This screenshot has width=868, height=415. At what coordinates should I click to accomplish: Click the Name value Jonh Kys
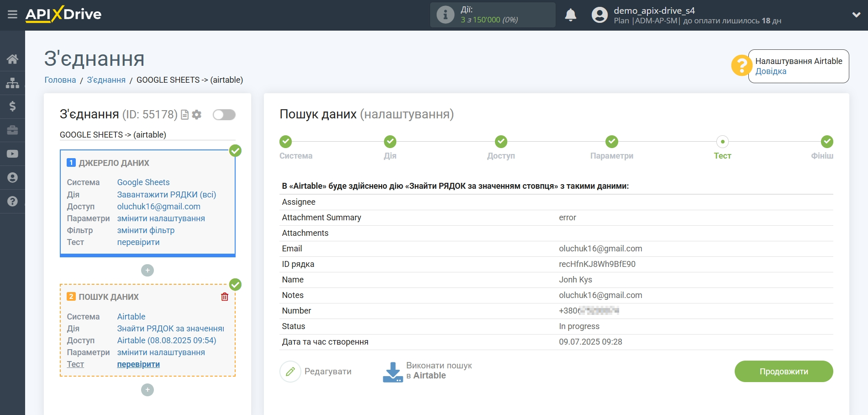tap(575, 280)
